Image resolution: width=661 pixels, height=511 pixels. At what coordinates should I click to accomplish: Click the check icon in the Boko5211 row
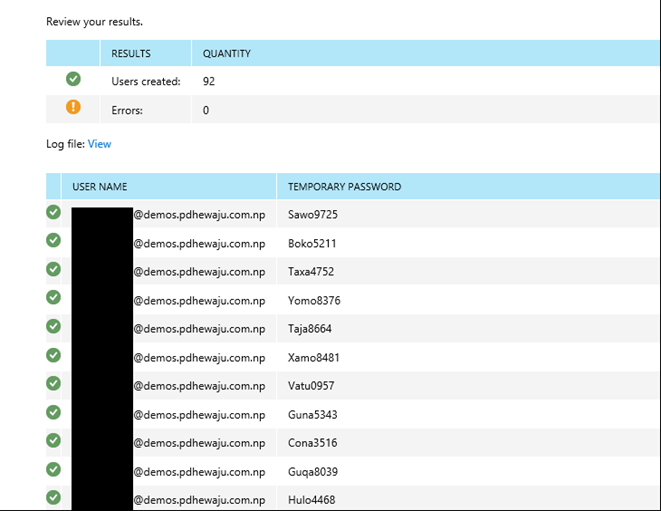click(x=54, y=240)
